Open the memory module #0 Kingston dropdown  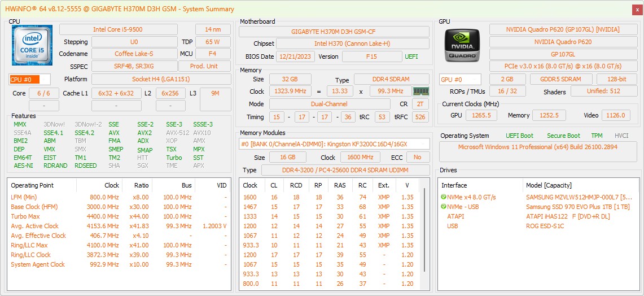334,144
